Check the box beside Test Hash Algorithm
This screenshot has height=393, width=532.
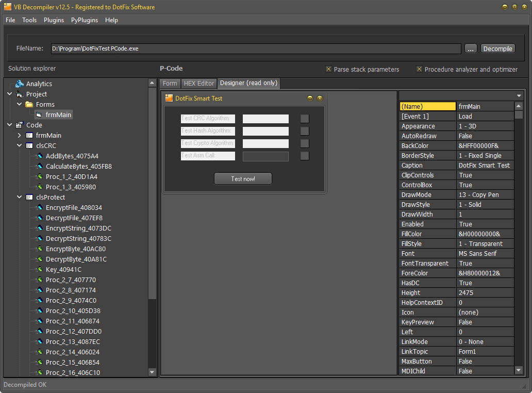305,131
